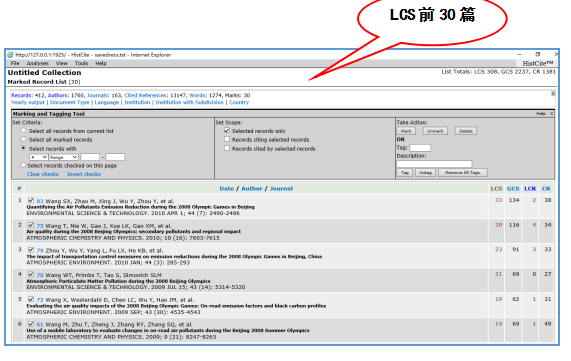View Language breakdown
The height and width of the screenshot is (361, 571).
[x=107, y=102]
